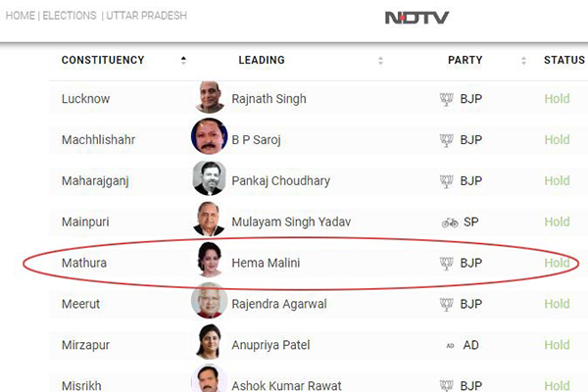Image resolution: width=588 pixels, height=392 pixels.
Task: Click BJP lotus icon in Mathura row
Action: [446, 264]
